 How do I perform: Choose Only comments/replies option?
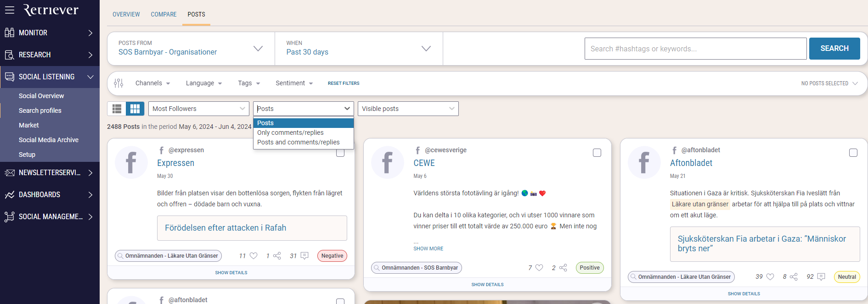304,133
